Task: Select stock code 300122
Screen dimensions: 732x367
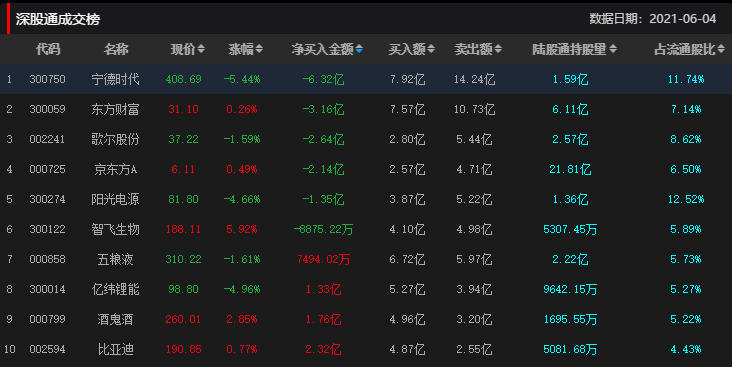Action: 47,229
